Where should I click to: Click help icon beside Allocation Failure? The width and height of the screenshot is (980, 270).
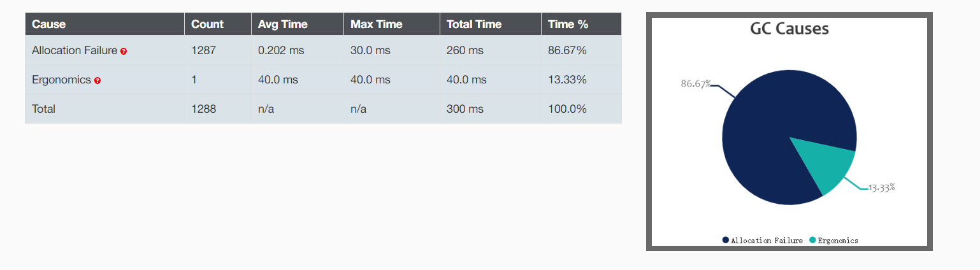(124, 52)
